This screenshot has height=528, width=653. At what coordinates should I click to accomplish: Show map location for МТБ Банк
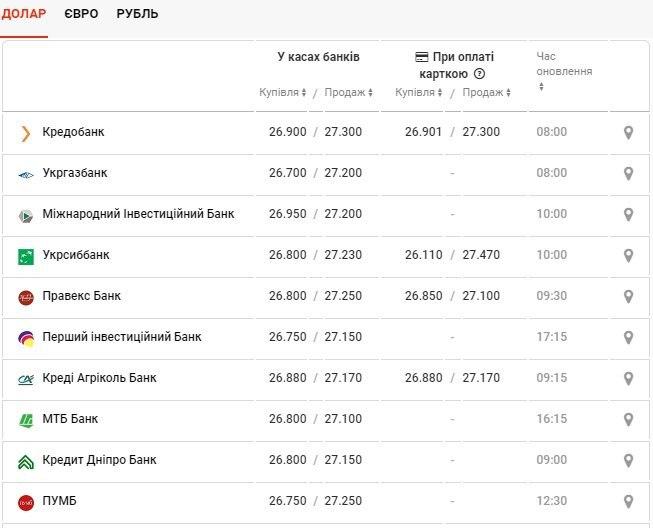(x=628, y=420)
